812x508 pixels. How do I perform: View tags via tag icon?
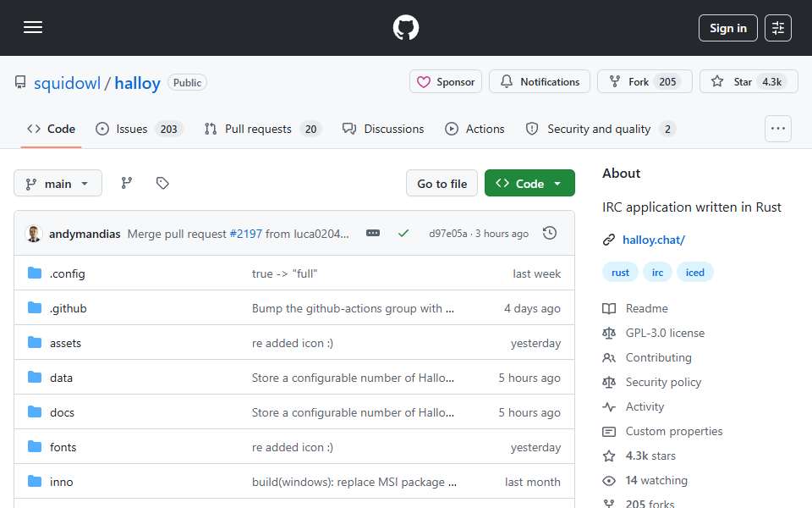click(x=162, y=183)
